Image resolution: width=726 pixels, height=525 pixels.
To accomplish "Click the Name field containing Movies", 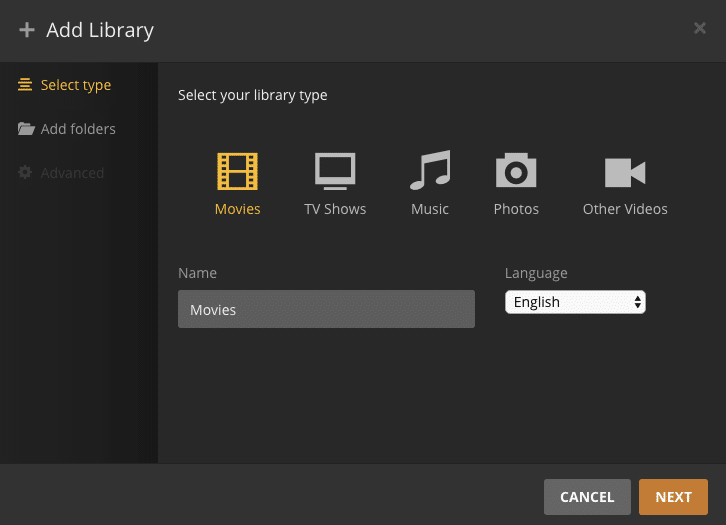I will point(326,310).
